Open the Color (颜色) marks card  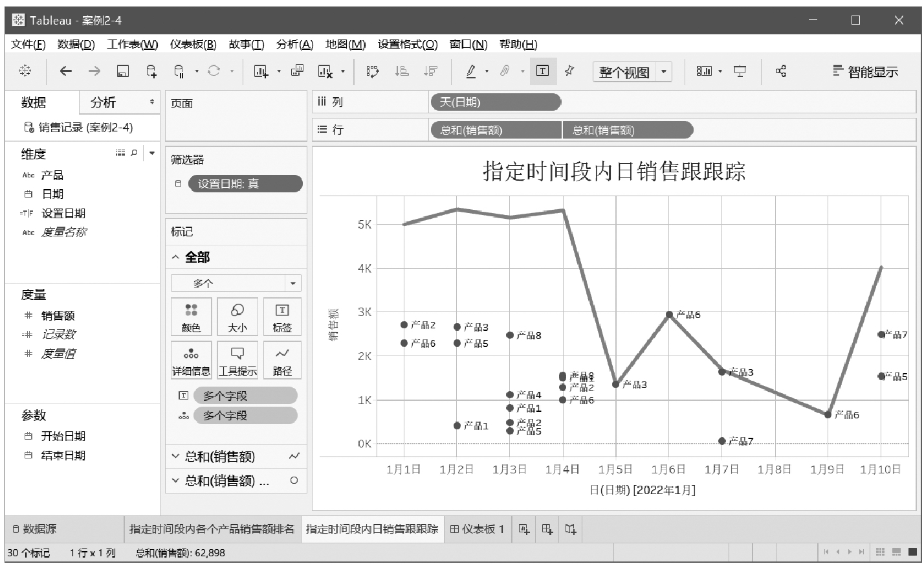191,317
